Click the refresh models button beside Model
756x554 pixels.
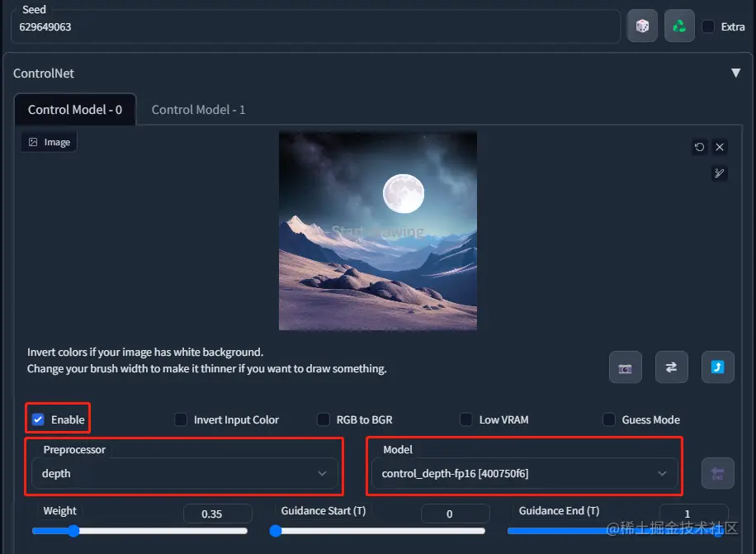pos(717,473)
